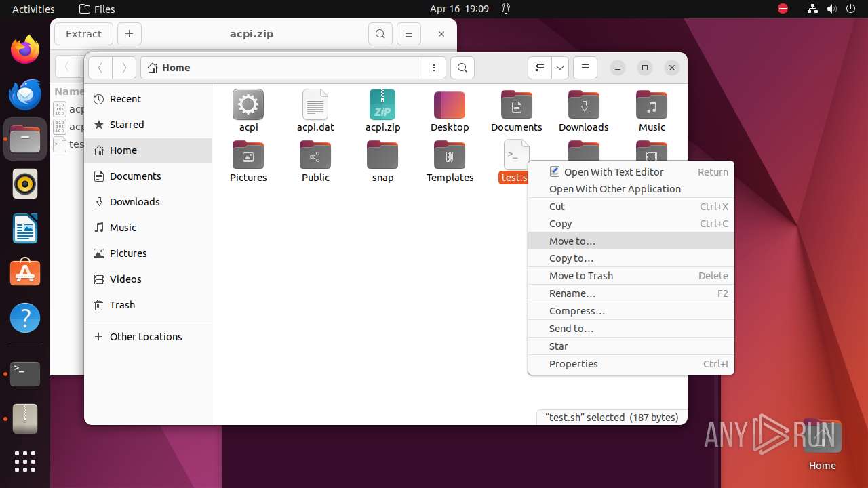Open Terminal from the dock

(x=25, y=373)
